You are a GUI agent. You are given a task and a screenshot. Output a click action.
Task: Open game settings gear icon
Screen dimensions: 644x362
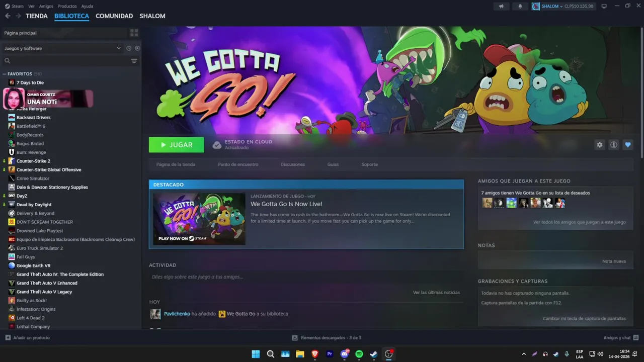click(x=599, y=145)
